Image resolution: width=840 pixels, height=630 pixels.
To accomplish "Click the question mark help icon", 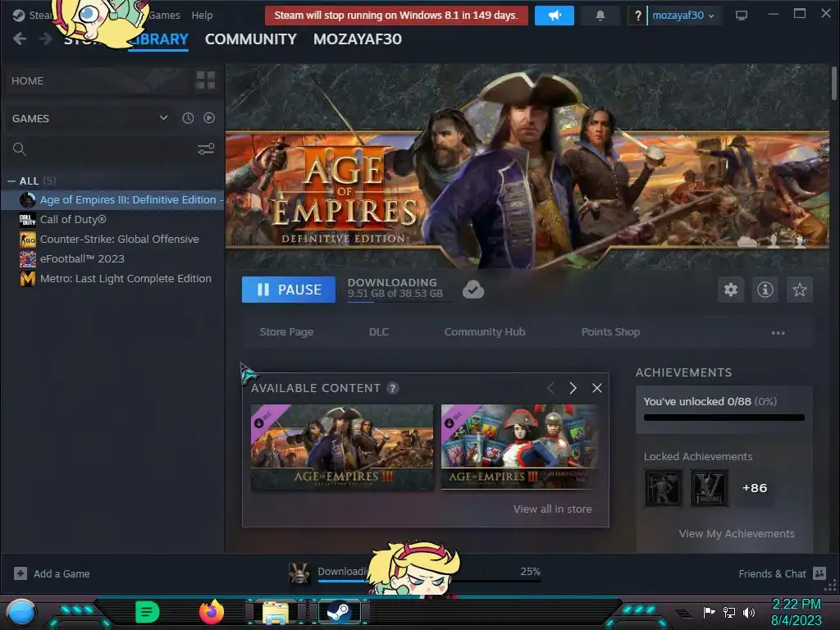I will tap(637, 16).
